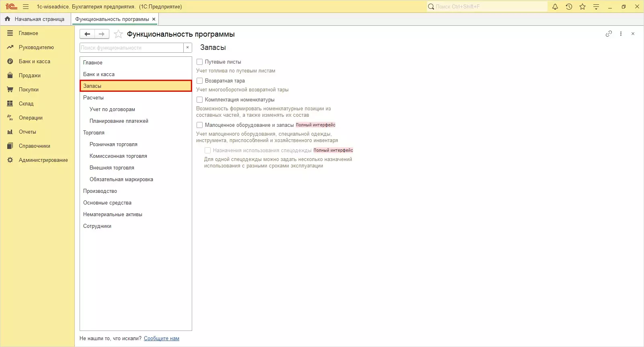Screen dimensions: 644x347
Task: Select Учет по договорам list item
Action: pos(136,109)
